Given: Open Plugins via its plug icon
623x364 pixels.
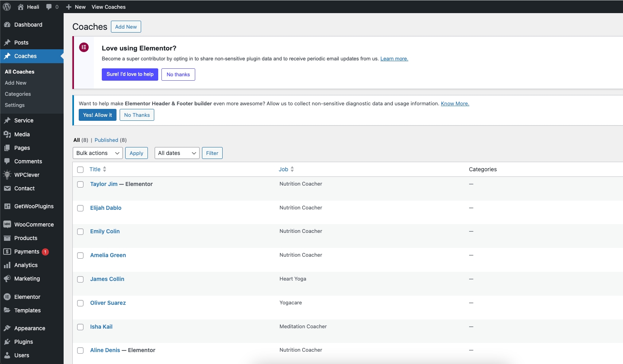Looking at the screenshot, I should [x=7, y=342].
